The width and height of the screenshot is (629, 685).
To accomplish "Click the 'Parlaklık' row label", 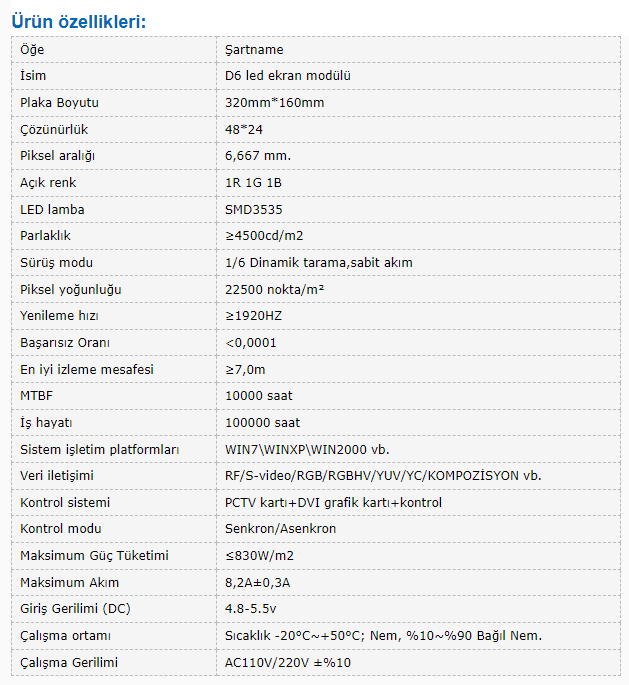I will [46, 236].
